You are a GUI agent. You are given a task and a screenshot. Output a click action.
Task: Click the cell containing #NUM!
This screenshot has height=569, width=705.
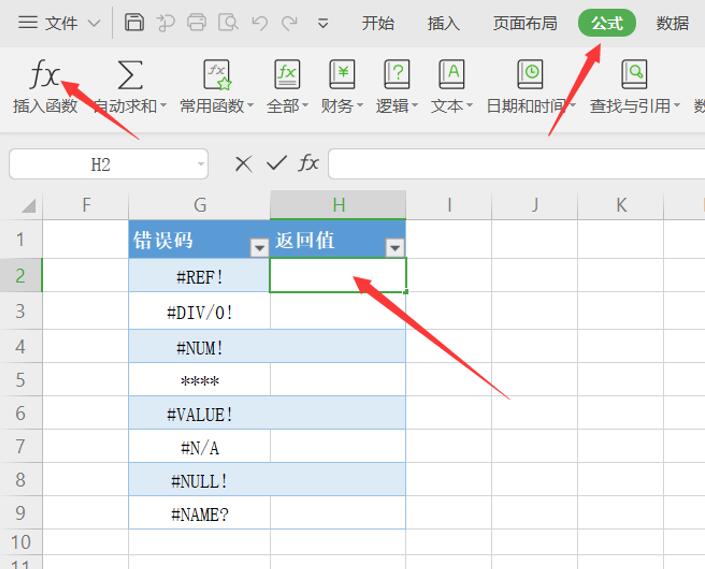pyautogui.click(x=200, y=347)
